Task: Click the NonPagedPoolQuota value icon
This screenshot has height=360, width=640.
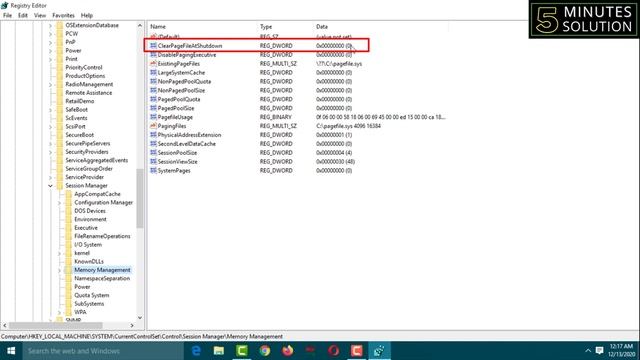Action: tap(153, 82)
